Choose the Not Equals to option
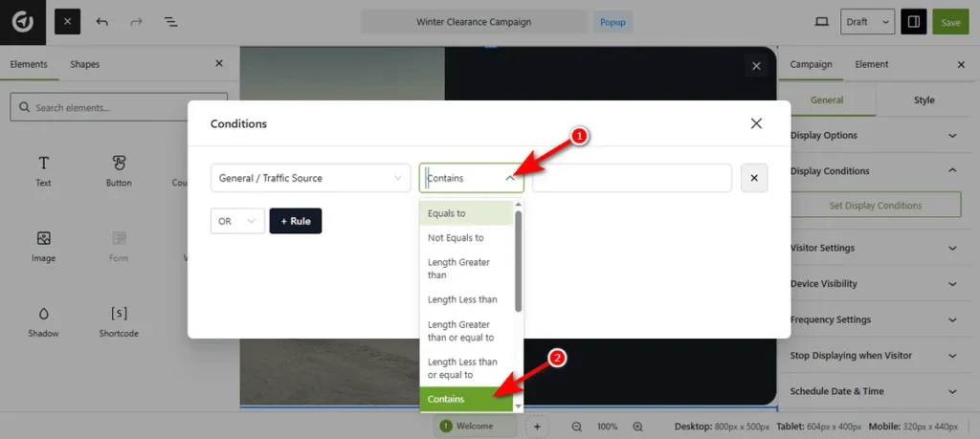 tap(466, 238)
